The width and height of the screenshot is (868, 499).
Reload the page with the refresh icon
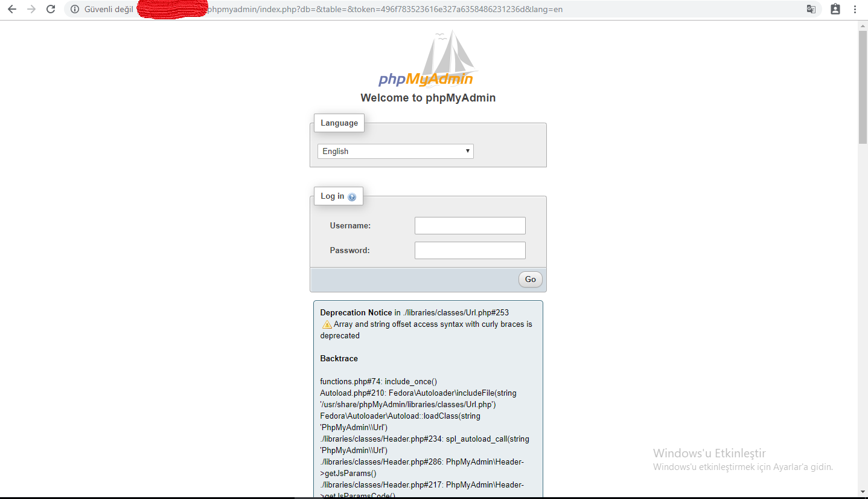(50, 9)
